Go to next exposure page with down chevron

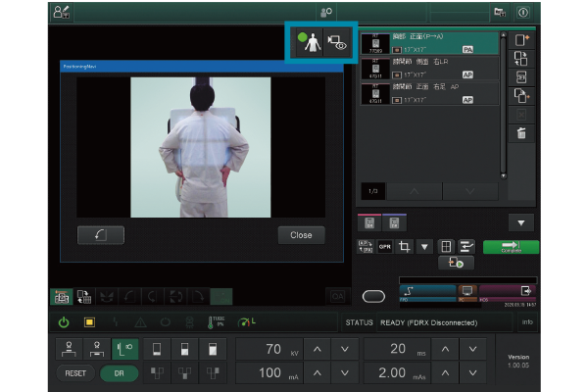click(470, 191)
